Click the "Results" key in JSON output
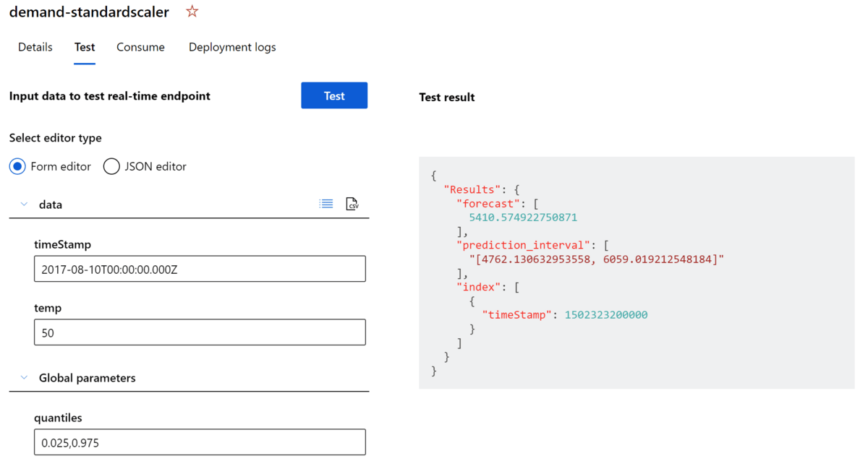The width and height of the screenshot is (868, 469). pos(472,189)
